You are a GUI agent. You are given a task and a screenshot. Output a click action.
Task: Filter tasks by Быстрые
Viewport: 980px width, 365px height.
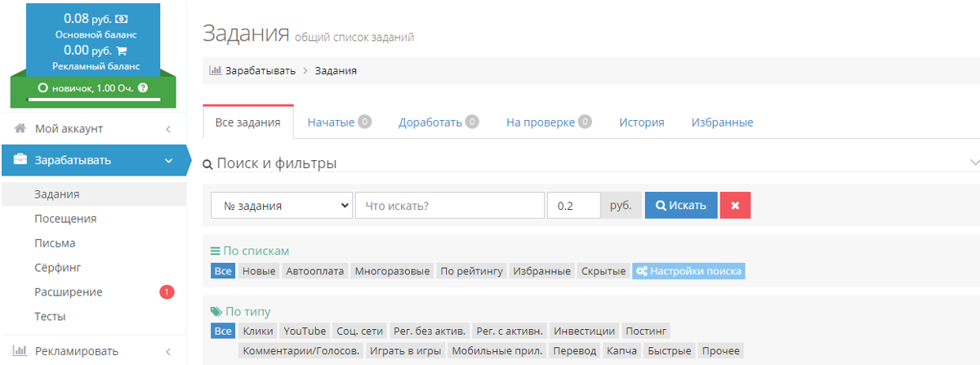[670, 351]
